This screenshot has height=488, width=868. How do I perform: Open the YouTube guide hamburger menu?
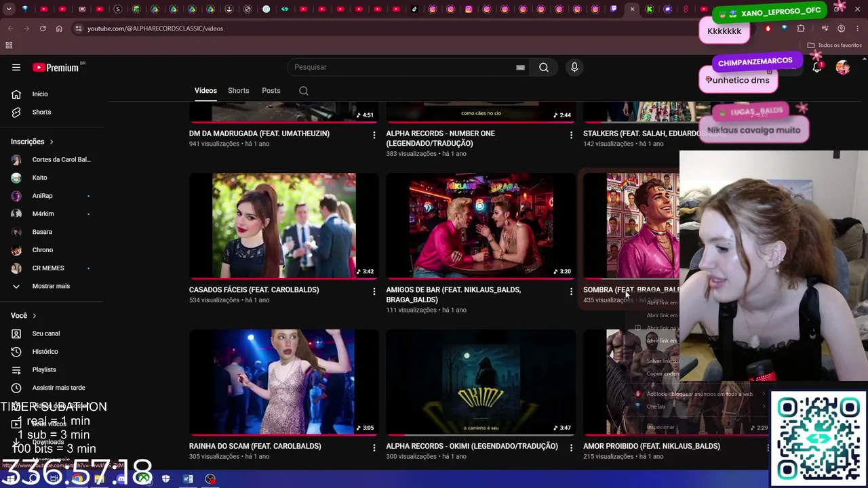[16, 67]
